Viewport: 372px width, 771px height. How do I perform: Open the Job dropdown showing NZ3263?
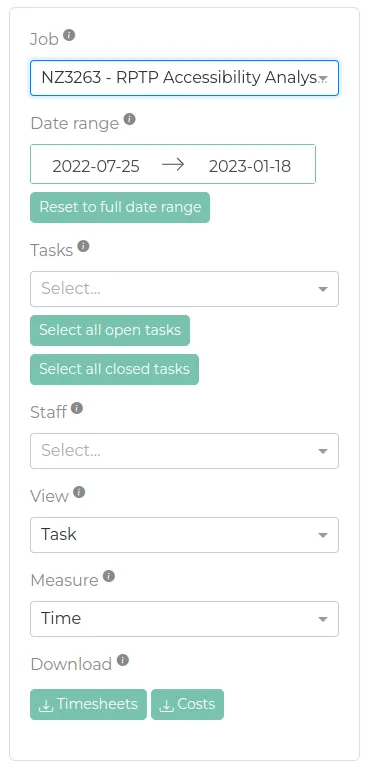pos(184,78)
